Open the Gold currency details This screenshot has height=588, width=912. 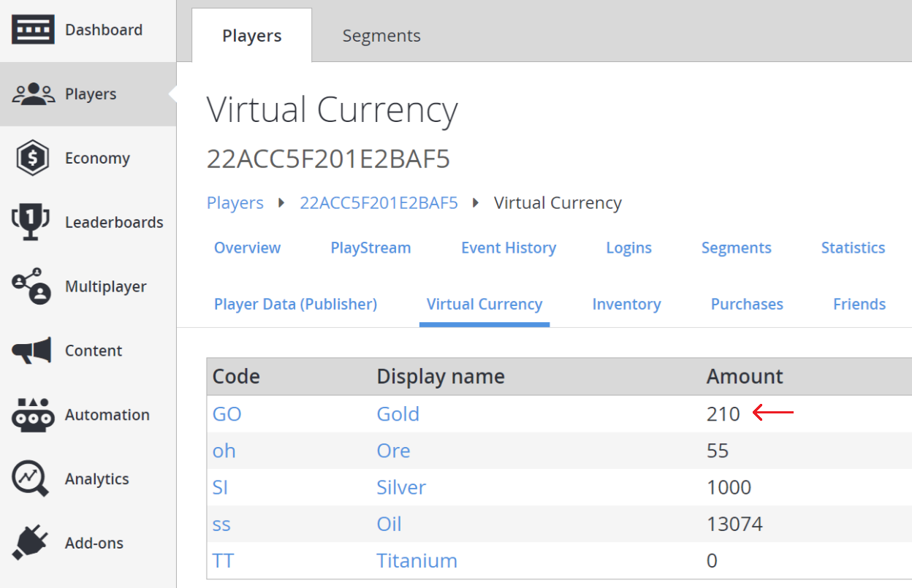click(398, 413)
